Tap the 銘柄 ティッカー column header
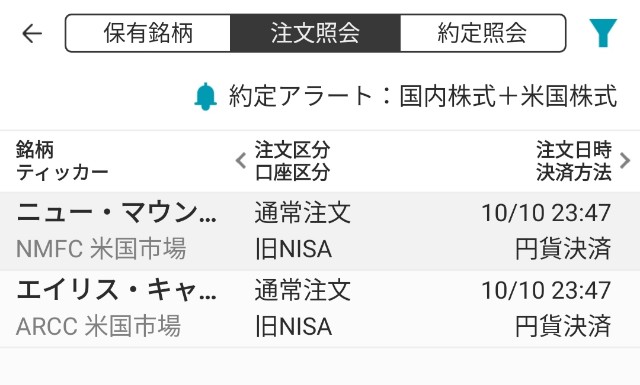This screenshot has height=385, width=640. [x=62, y=161]
